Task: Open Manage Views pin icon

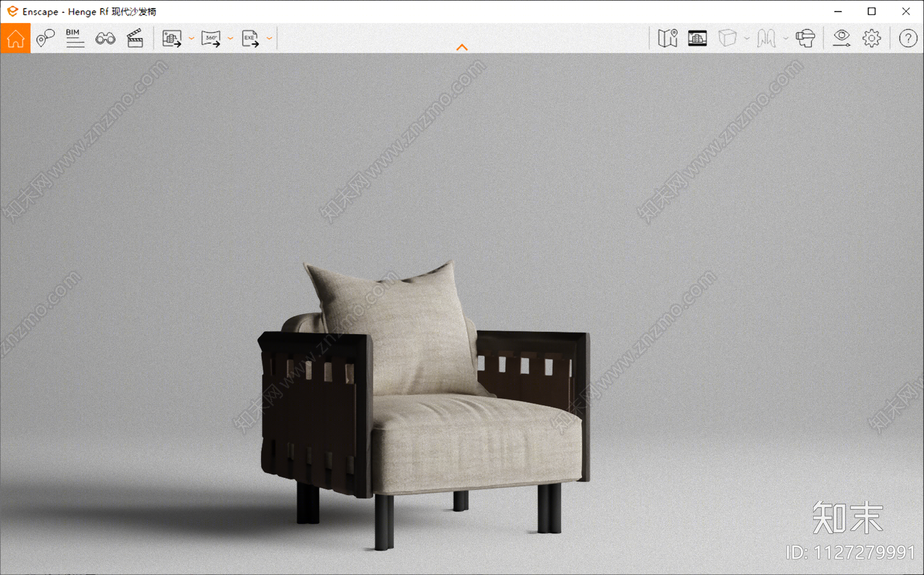Action: [45, 39]
